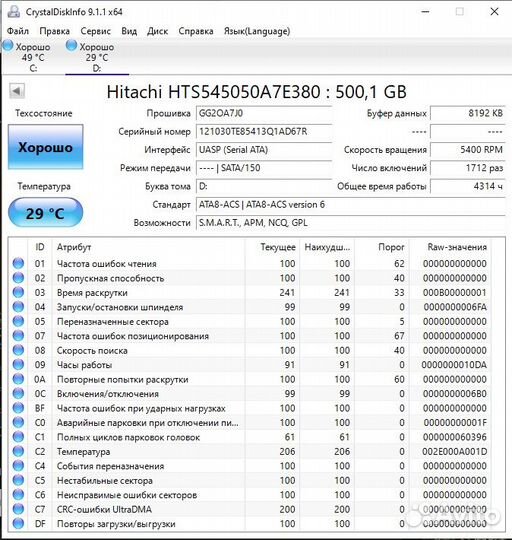The width and height of the screenshot is (512, 540).
Task: Click status orb for attribute 05 reallocated sectors
Action: 18,321
